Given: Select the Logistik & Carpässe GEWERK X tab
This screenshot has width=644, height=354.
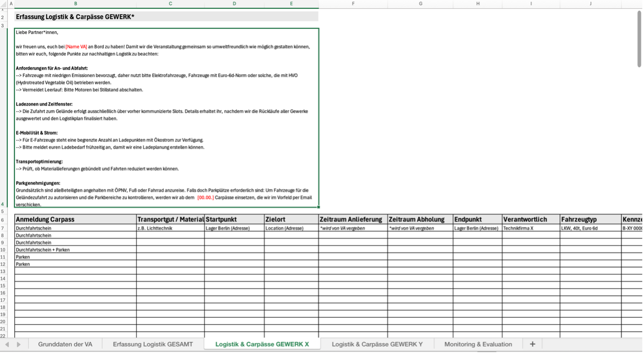Looking at the screenshot, I should pyautogui.click(x=262, y=344).
